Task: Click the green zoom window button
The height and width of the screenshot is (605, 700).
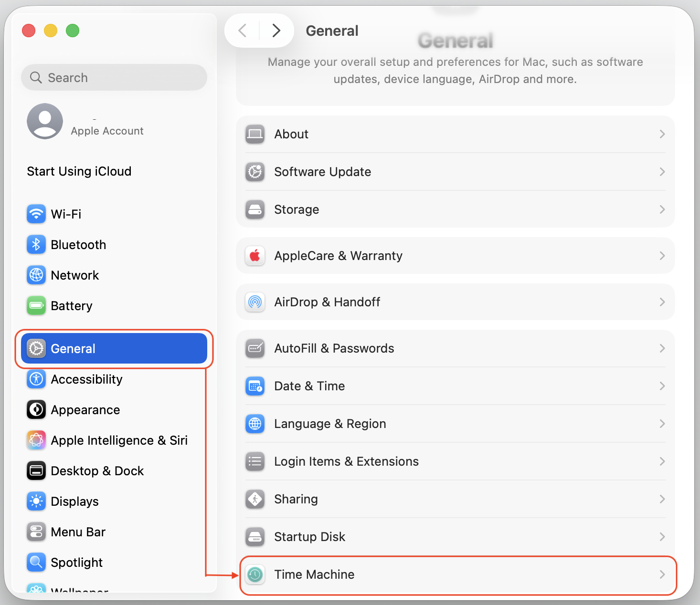Action: coord(73,31)
